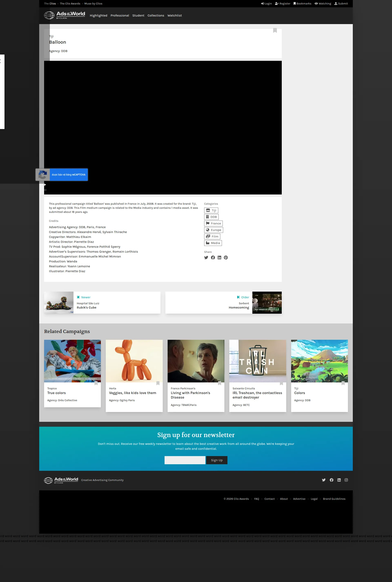
Task: Share to Pinterest icon
Action: click(226, 258)
